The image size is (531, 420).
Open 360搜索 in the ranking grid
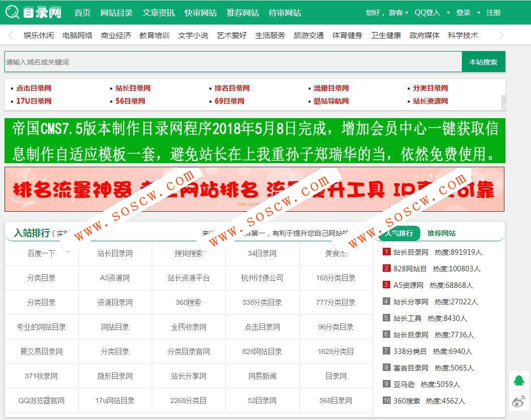point(188,302)
